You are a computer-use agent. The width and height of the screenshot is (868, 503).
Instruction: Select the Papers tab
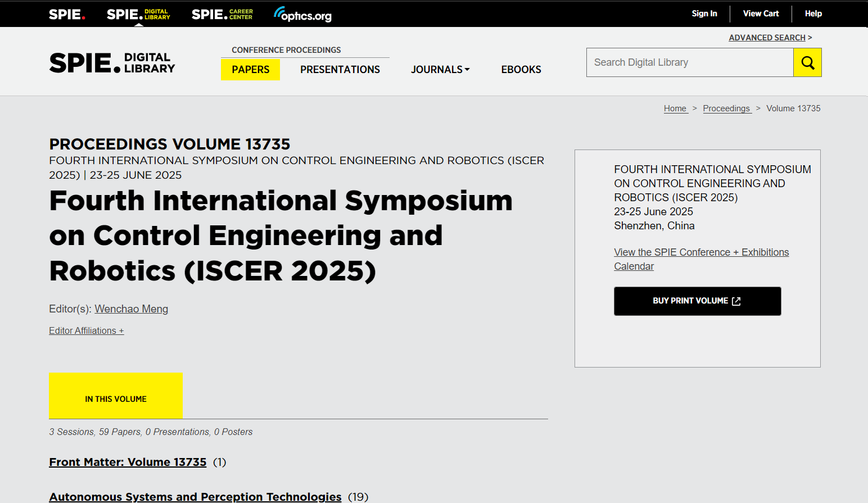click(250, 70)
